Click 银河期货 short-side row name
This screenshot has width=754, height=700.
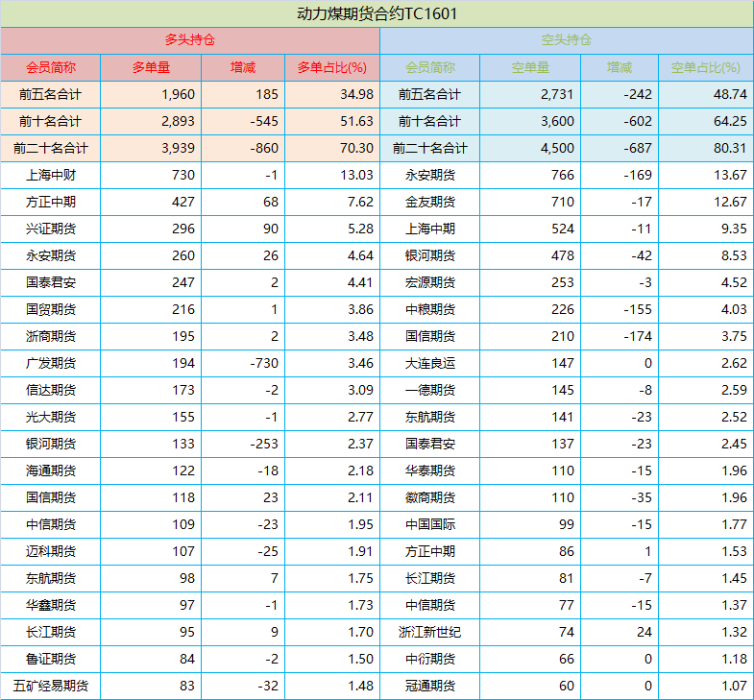[430, 255]
